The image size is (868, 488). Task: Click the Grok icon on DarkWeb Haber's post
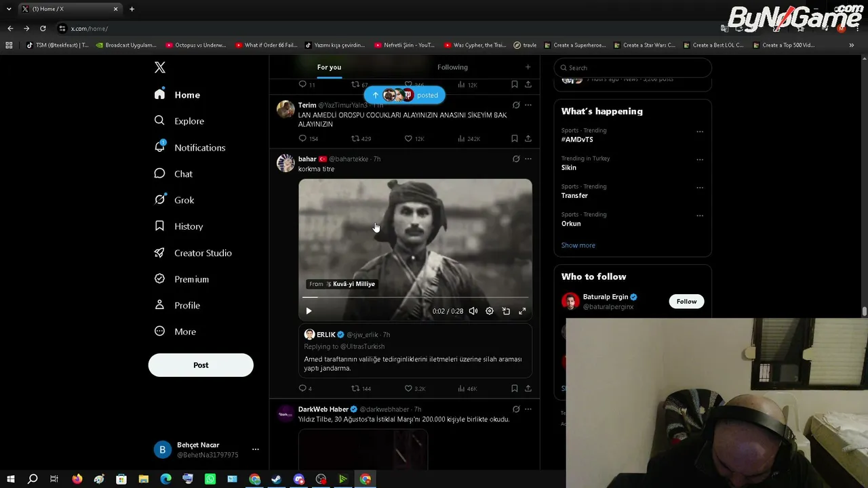[x=516, y=409]
